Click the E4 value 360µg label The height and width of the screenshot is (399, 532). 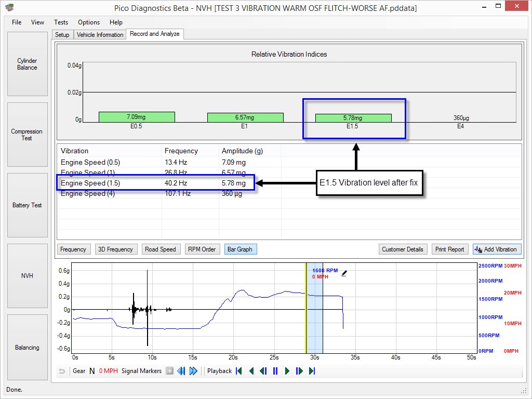click(x=461, y=118)
